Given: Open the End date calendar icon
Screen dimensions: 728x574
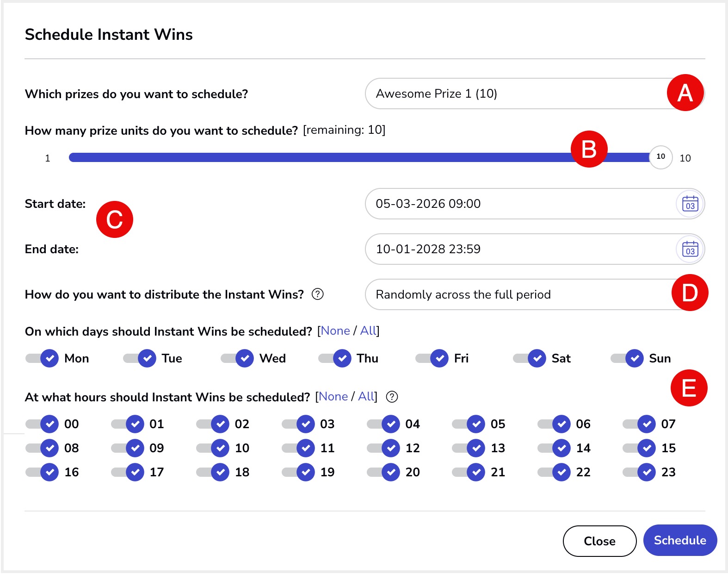Looking at the screenshot, I should pos(690,249).
